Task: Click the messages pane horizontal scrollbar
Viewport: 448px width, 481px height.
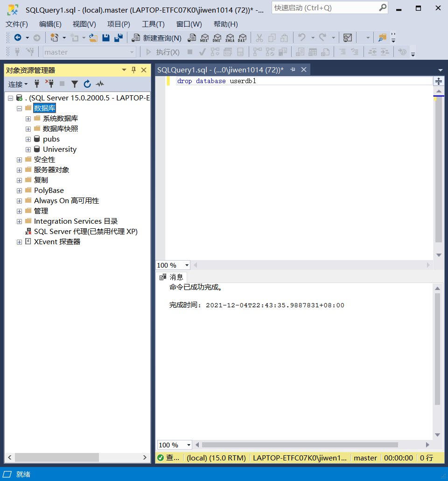Action: tap(300, 445)
